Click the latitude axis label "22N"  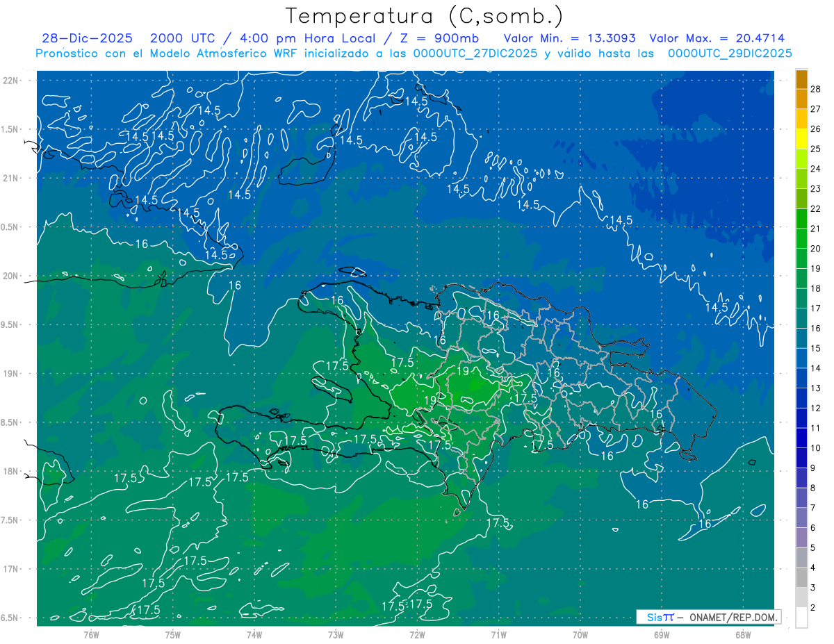click(x=11, y=81)
